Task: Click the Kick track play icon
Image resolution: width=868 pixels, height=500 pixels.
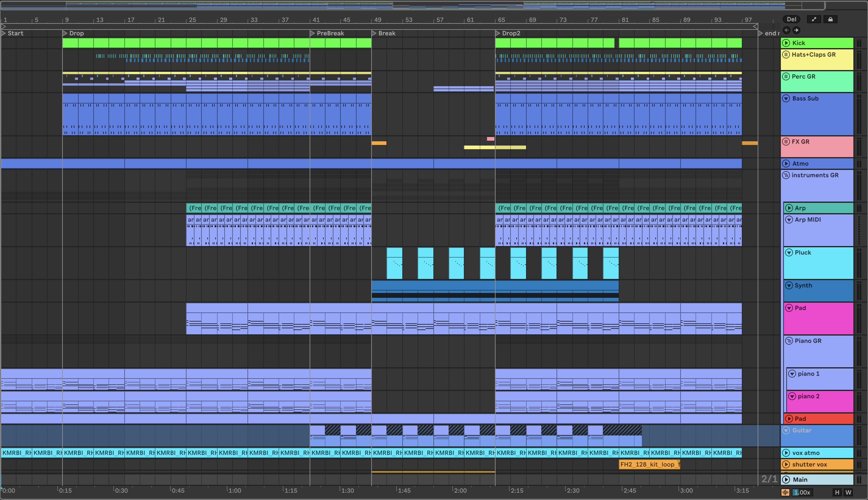Action: click(x=786, y=43)
